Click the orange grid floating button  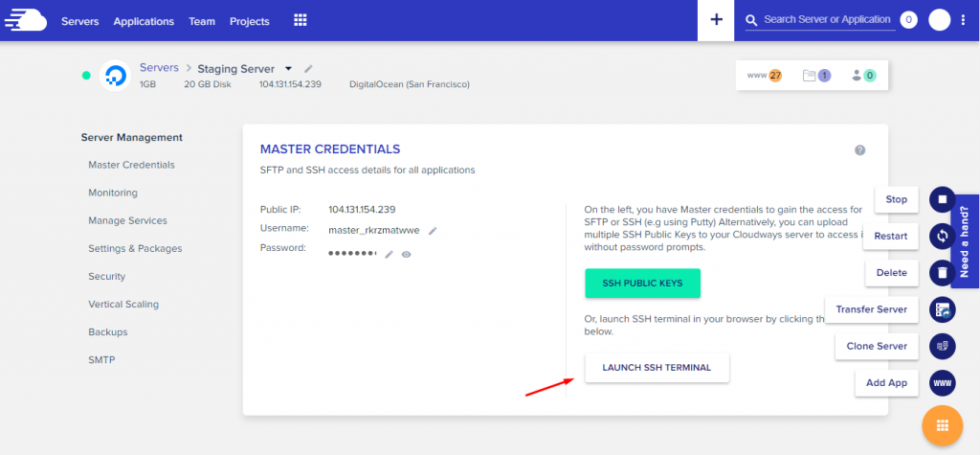(x=943, y=425)
